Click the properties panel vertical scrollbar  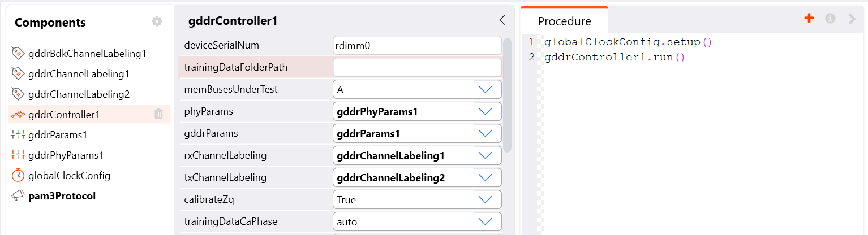click(508, 95)
